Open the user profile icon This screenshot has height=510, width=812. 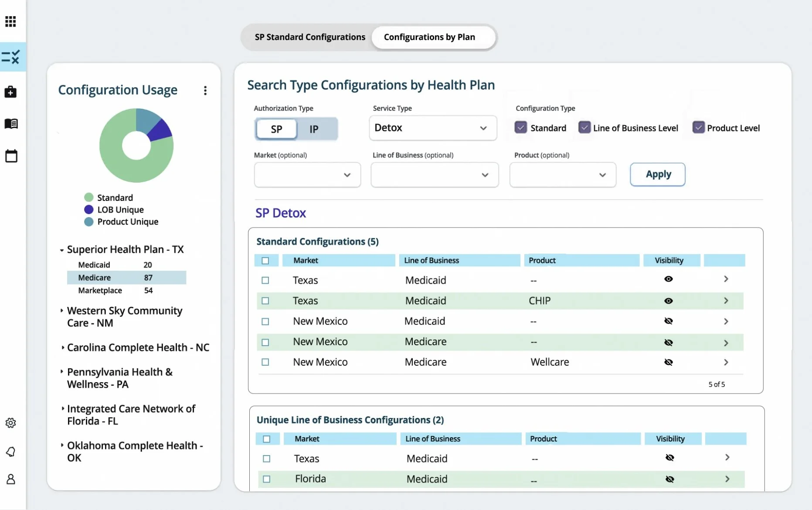[11, 479]
